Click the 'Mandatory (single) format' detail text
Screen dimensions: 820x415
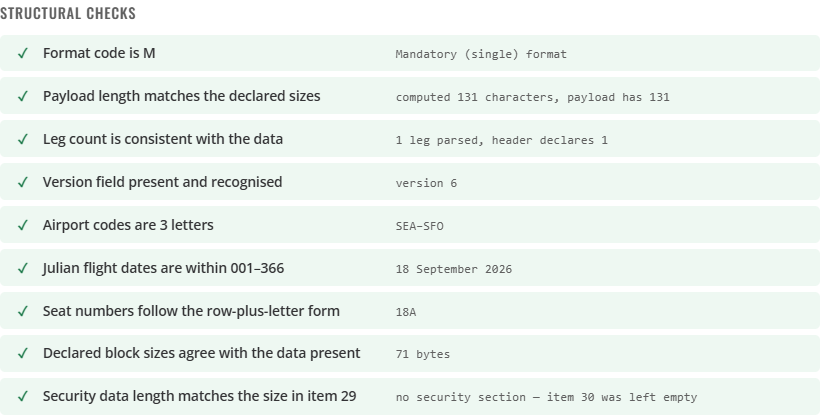[x=481, y=54]
